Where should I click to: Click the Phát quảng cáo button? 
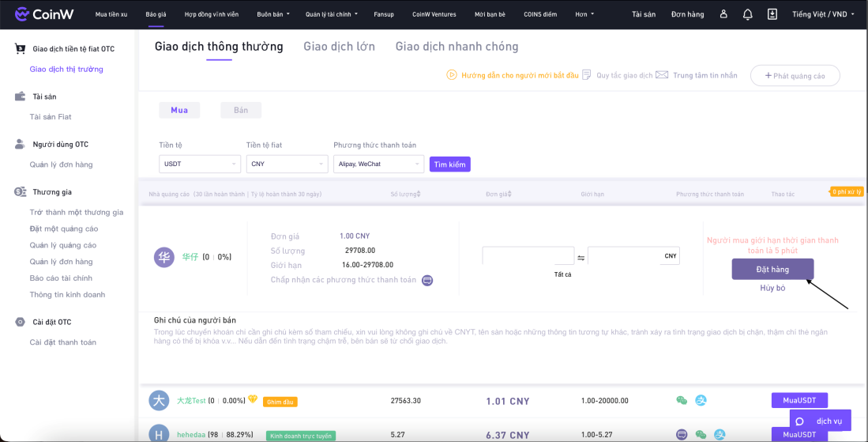point(795,76)
